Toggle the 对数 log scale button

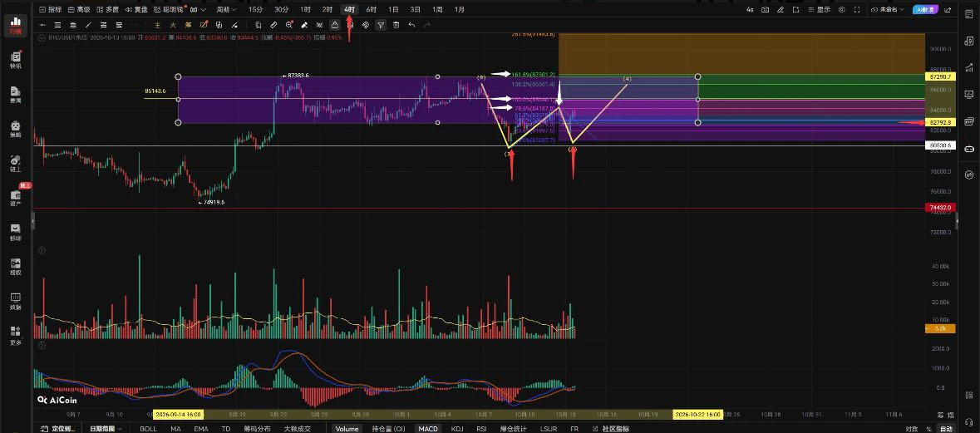pos(912,429)
